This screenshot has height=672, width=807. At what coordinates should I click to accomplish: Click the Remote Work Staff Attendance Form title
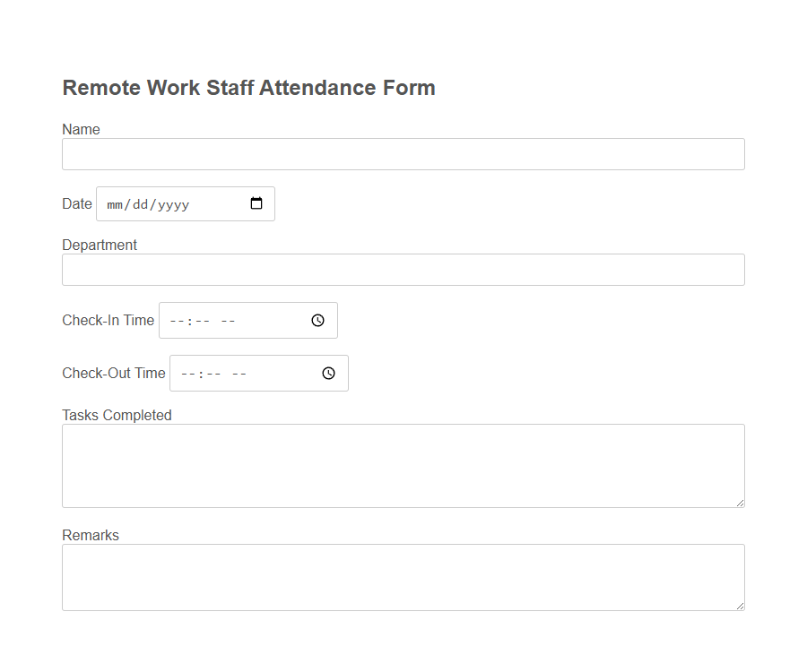click(248, 88)
